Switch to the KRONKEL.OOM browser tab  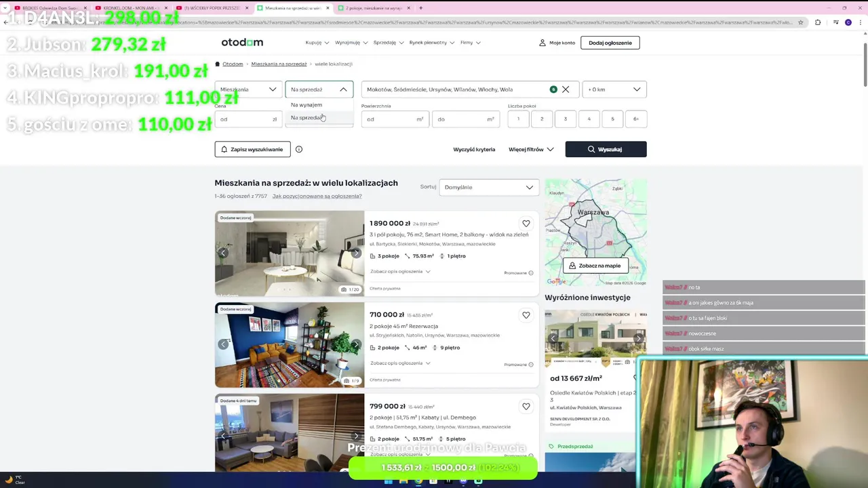[x=132, y=8]
